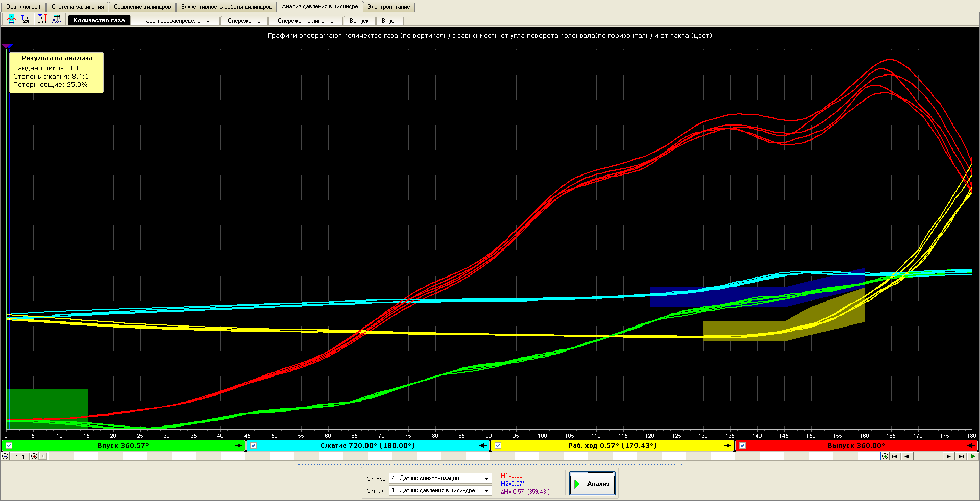The height and width of the screenshot is (501, 980).
Task: Click 'Степень сжатия: 8.4:1' text
Action: coord(51,76)
